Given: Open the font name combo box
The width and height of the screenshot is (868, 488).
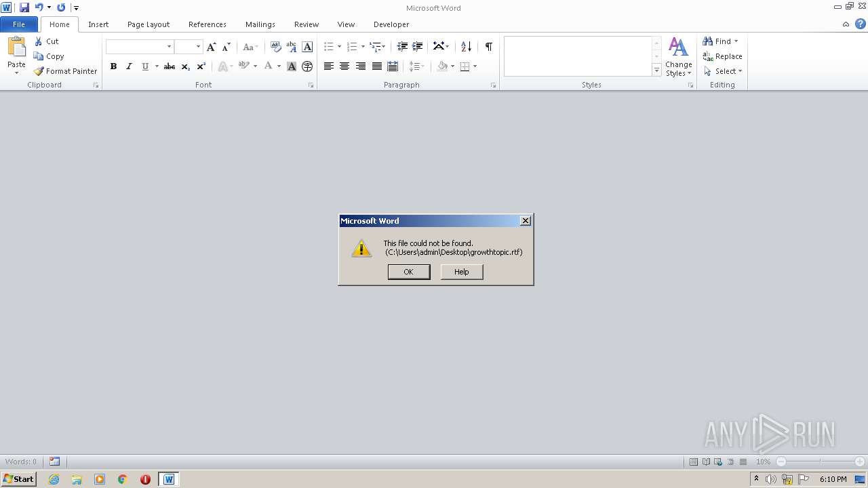Looking at the screenshot, I should click(x=140, y=47).
